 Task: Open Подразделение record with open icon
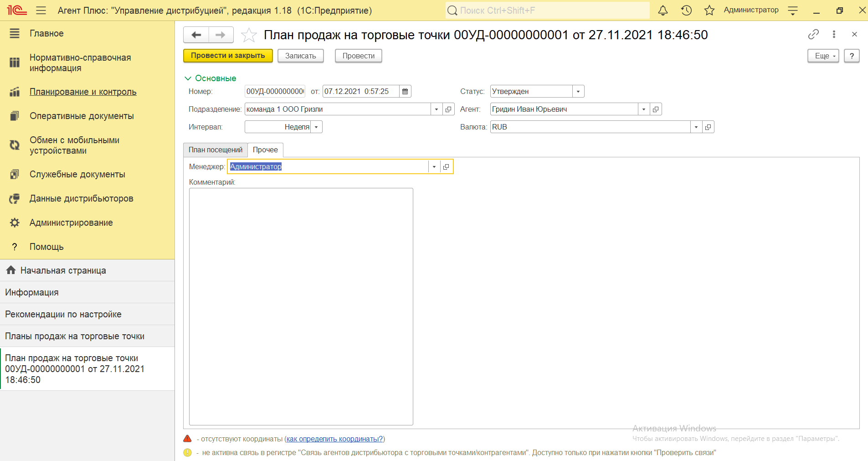point(448,109)
